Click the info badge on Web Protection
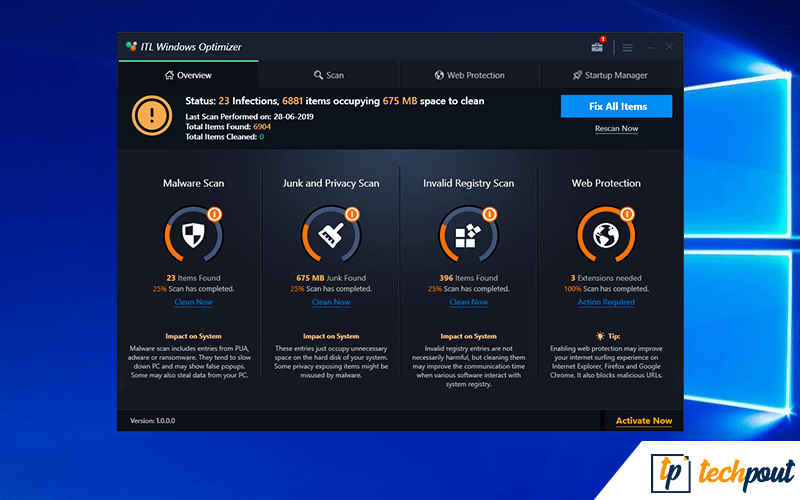This screenshot has height=500, width=800. point(628,214)
